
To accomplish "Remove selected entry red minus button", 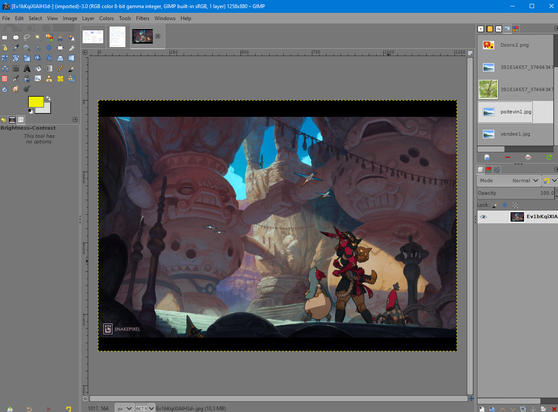I will 507,157.
